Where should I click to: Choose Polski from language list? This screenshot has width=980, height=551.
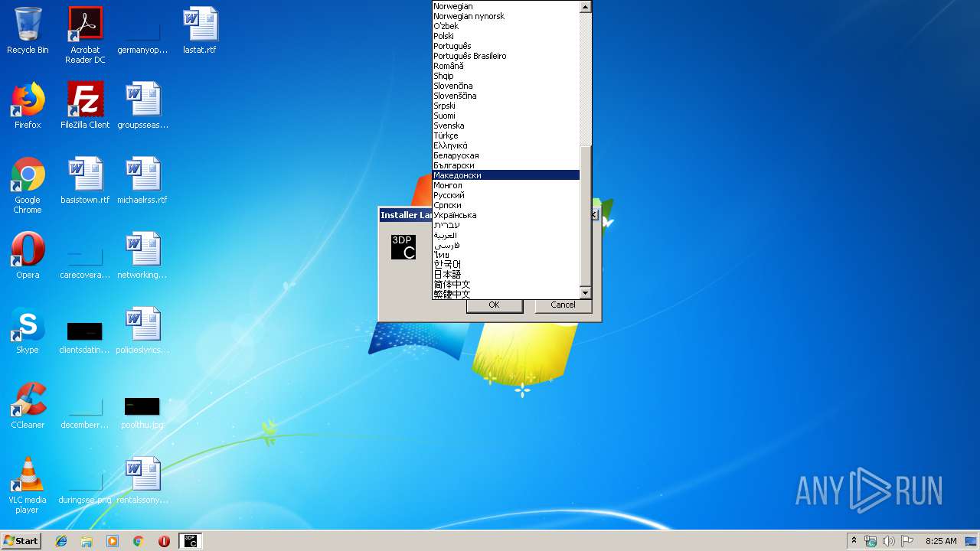point(506,36)
